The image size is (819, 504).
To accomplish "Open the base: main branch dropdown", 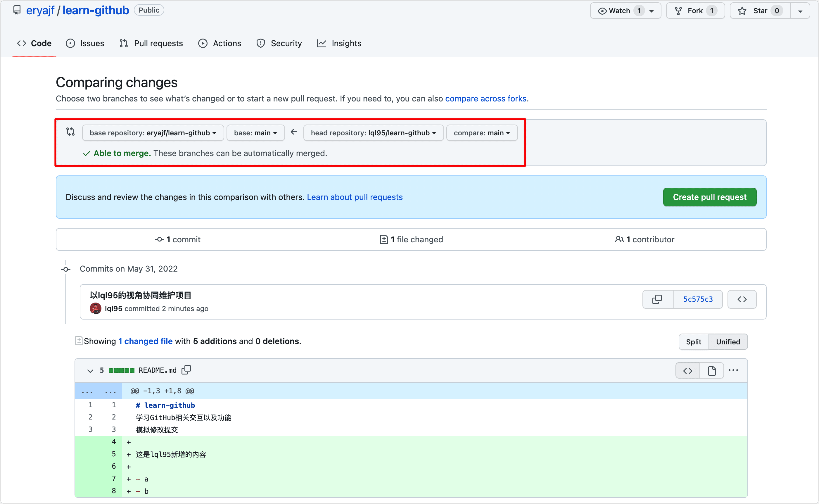I will (255, 133).
